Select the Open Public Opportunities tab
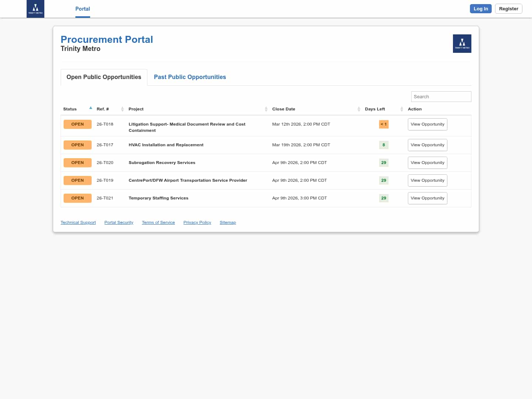 click(x=104, y=77)
